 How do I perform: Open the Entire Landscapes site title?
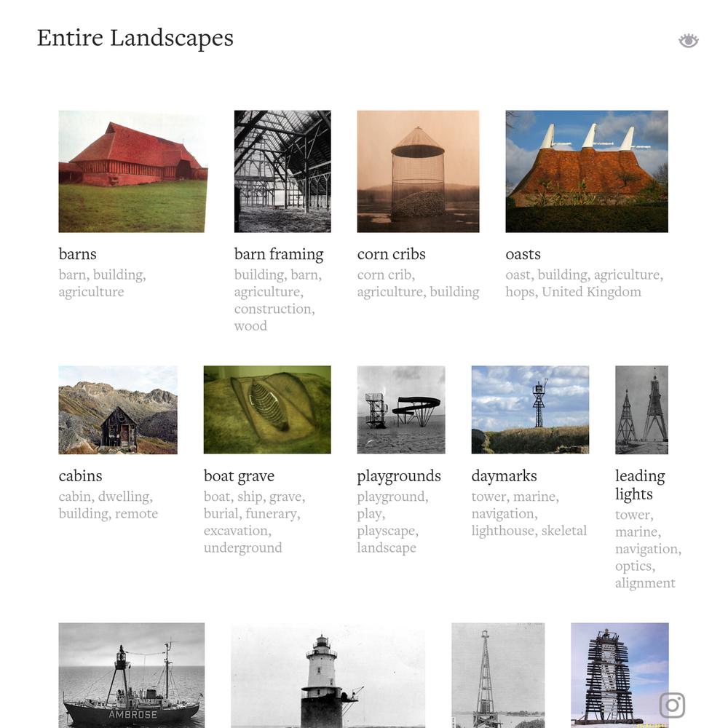(135, 38)
